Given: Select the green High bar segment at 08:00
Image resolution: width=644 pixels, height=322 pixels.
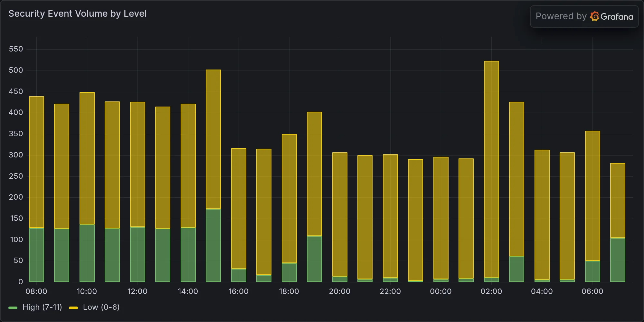Looking at the screenshot, I should (36, 255).
